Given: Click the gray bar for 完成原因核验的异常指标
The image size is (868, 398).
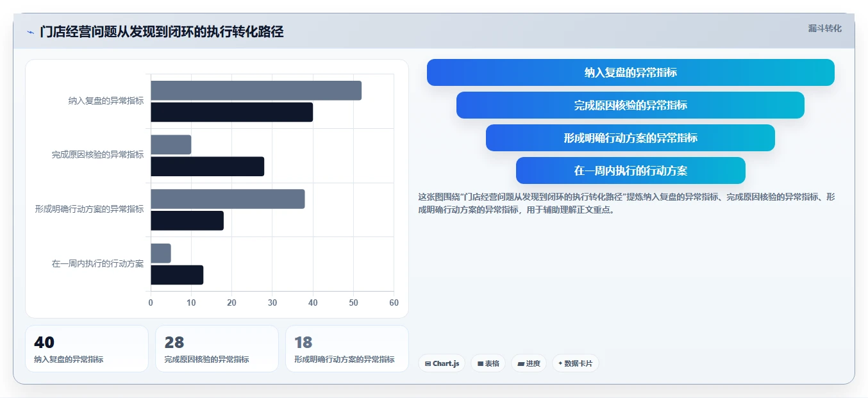Looking at the screenshot, I should pos(171,145).
